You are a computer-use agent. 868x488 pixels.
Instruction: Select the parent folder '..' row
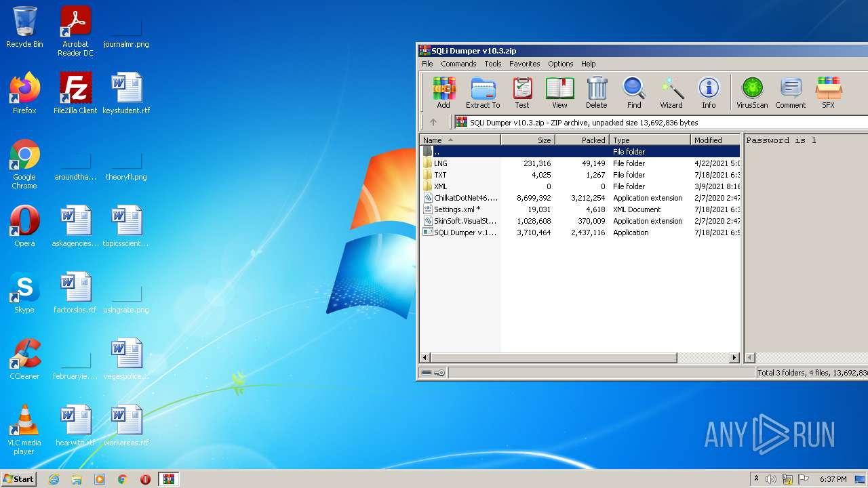click(x=580, y=152)
